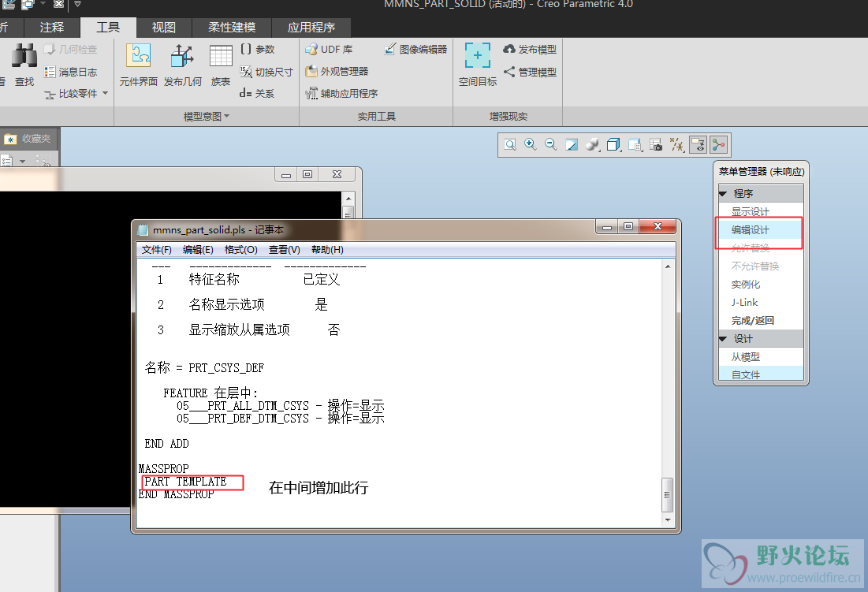Click the 收藏夹 favorites tab
Screen dimensions: 868x592
[29, 138]
